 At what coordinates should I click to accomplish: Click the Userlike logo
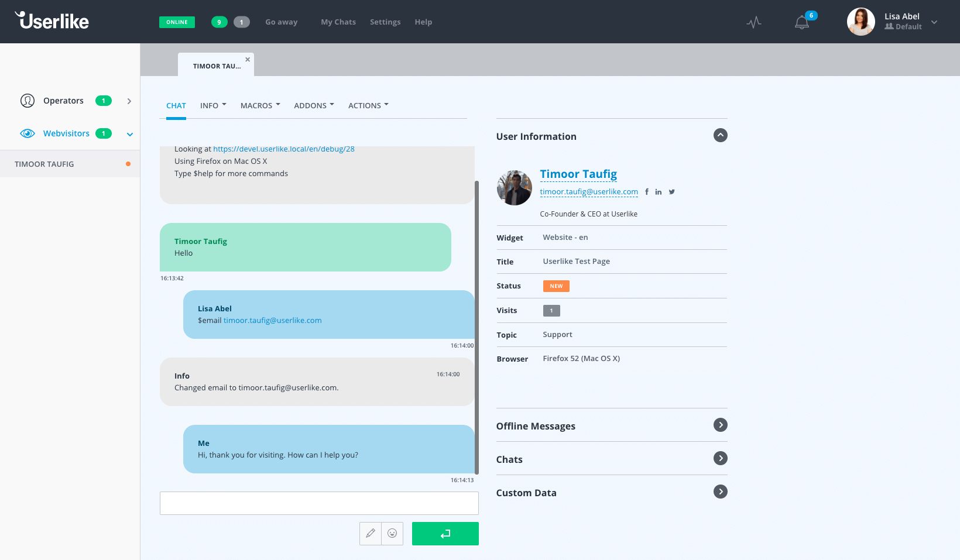[x=52, y=20]
